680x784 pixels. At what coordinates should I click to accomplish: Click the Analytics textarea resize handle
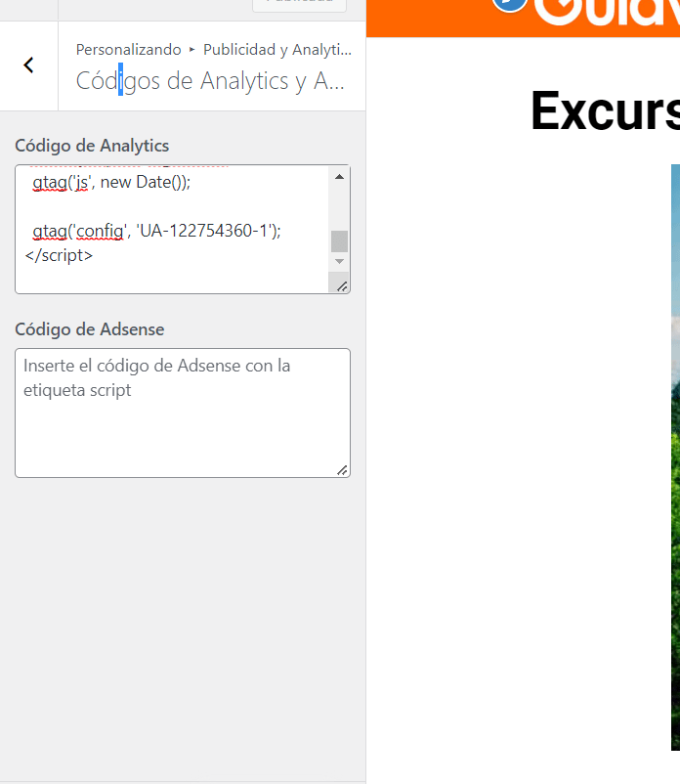coord(342,286)
